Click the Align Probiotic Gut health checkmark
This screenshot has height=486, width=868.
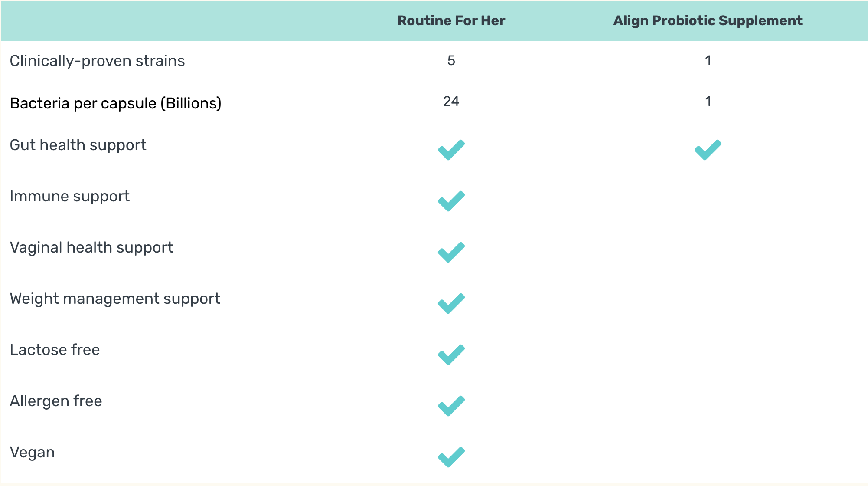coord(708,150)
